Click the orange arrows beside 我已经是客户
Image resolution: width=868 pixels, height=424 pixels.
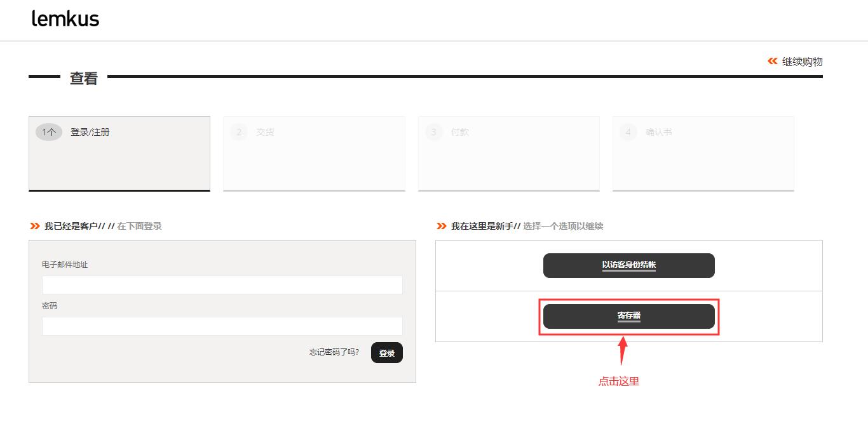coord(34,226)
